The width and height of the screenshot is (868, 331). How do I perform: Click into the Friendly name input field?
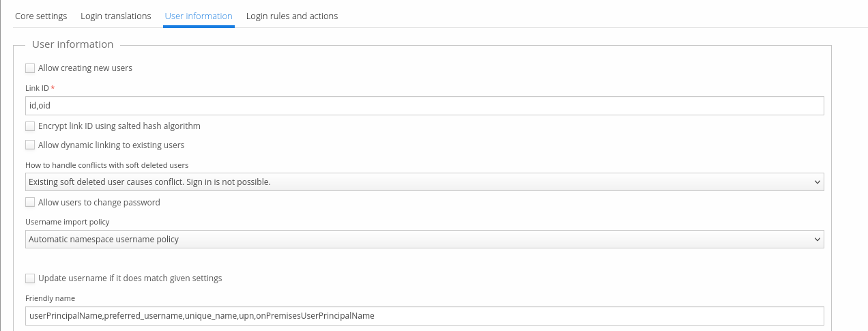click(x=423, y=316)
